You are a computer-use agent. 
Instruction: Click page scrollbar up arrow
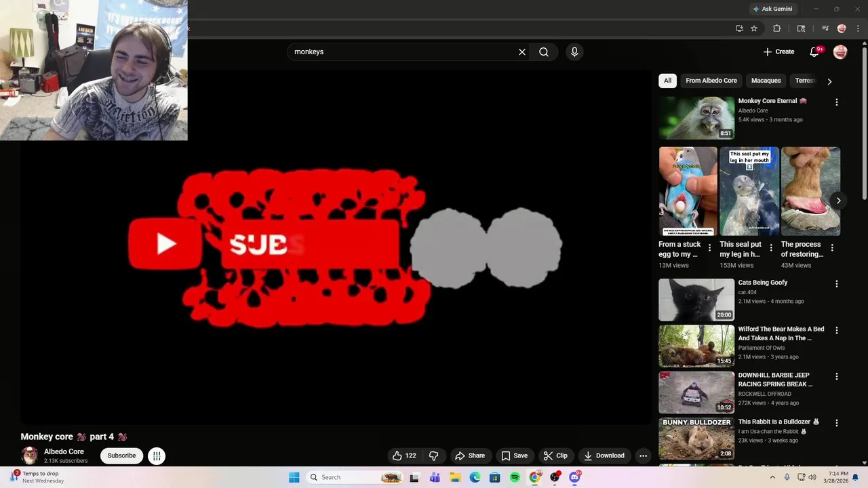864,45
